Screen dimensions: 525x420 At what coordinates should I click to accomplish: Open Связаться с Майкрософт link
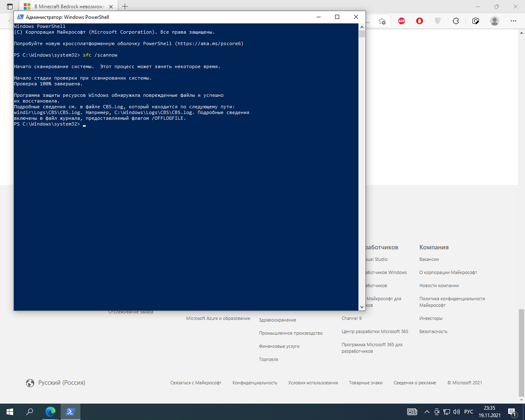pyautogui.click(x=196, y=383)
